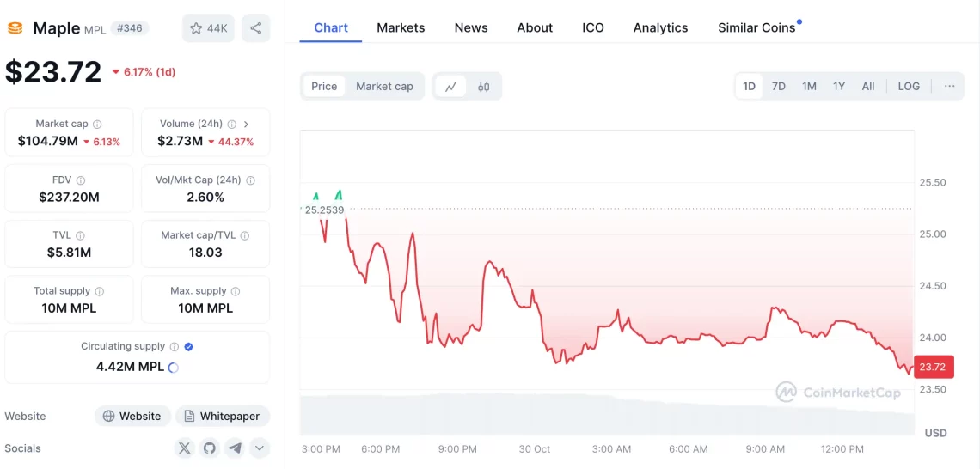Select 1D time range
Image resolution: width=980 pixels, height=469 pixels.
tap(749, 86)
